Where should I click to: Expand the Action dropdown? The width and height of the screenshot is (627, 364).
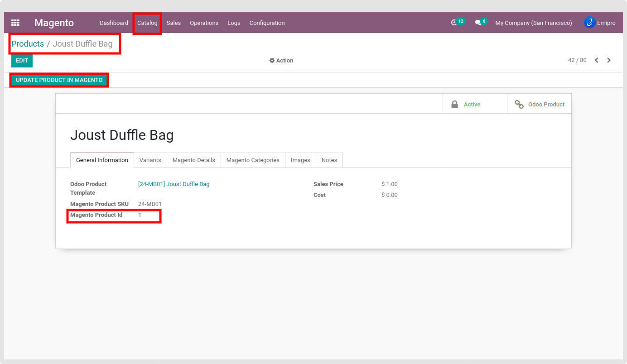click(281, 60)
